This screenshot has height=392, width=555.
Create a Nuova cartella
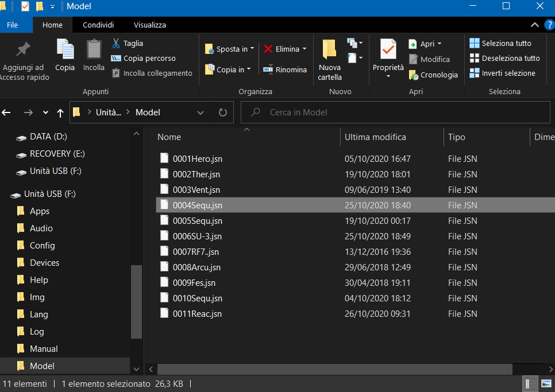tap(330, 60)
